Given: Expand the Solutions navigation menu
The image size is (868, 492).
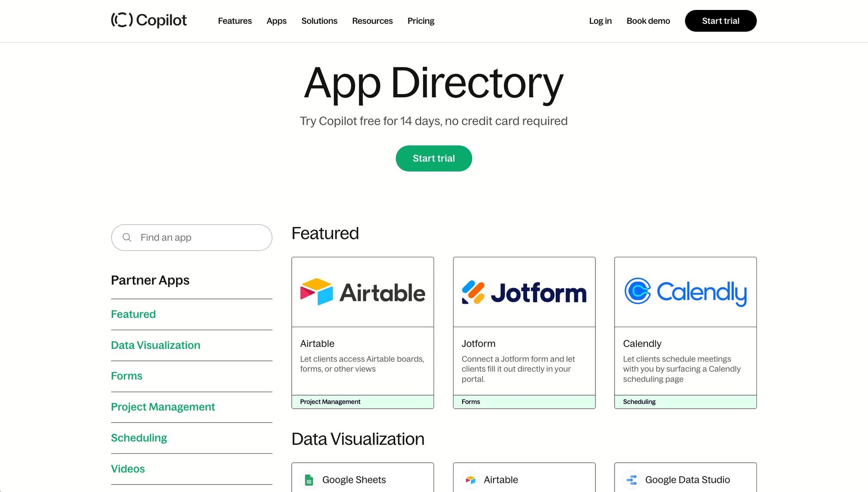Looking at the screenshot, I should [319, 21].
